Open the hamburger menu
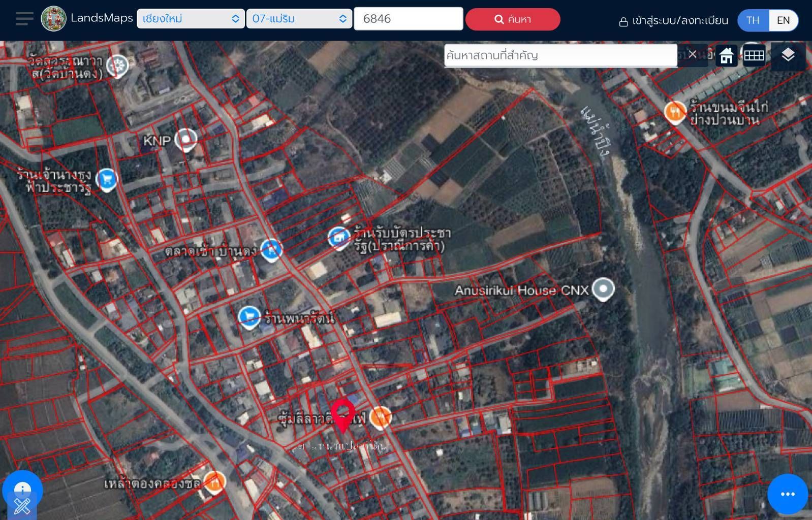The height and width of the screenshot is (520, 812). click(24, 19)
